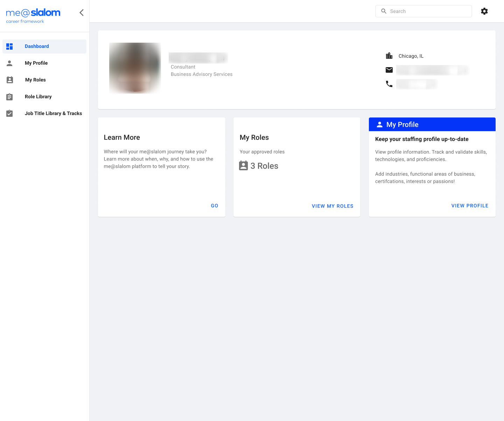Image resolution: width=504 pixels, height=421 pixels.
Task: Click the blurred profile photo
Action: [x=135, y=68]
